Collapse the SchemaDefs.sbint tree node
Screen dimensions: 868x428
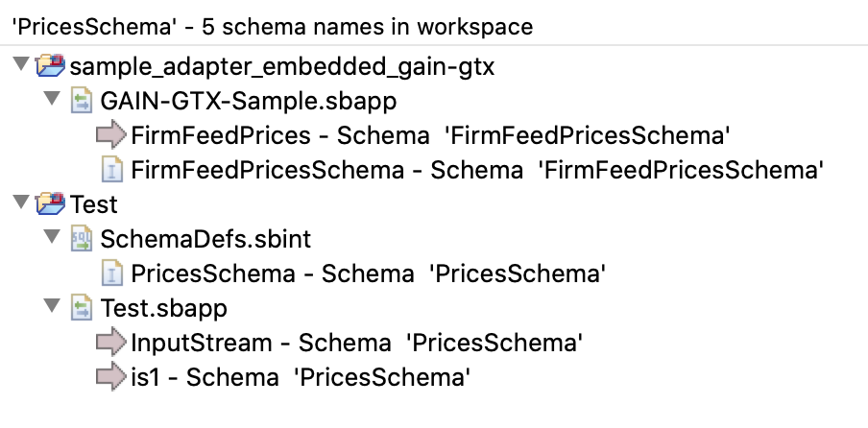[52, 239]
